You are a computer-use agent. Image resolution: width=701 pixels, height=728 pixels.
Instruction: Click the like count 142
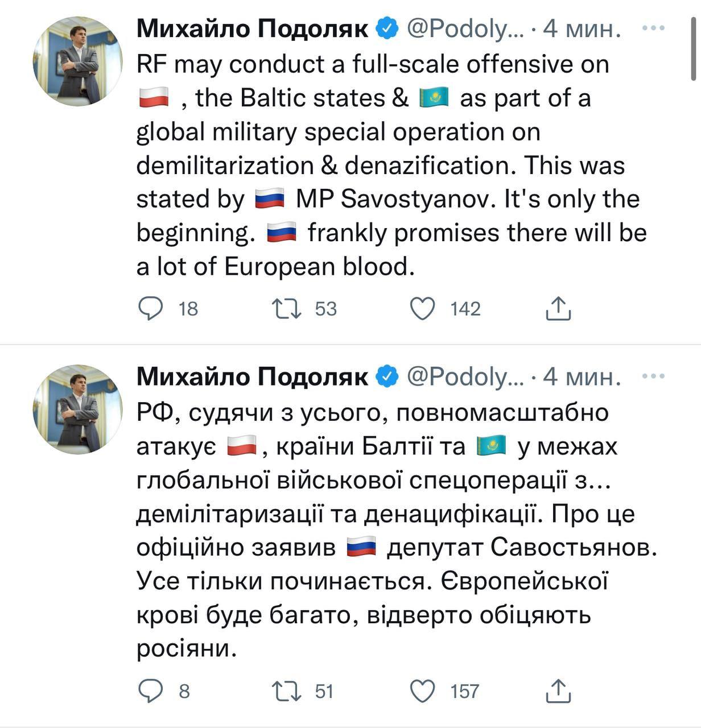click(465, 309)
